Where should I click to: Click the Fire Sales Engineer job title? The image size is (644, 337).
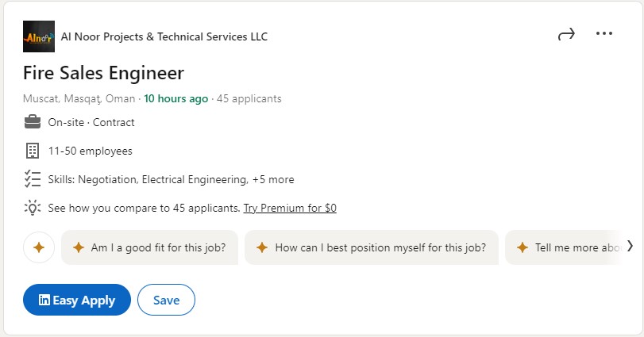pos(103,73)
